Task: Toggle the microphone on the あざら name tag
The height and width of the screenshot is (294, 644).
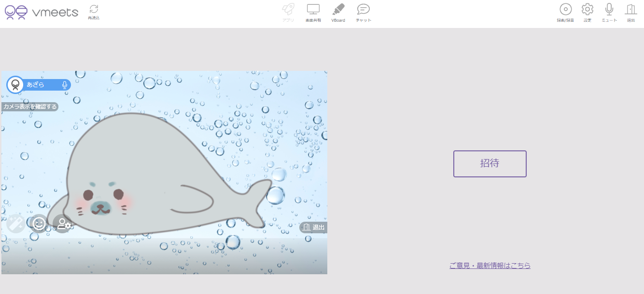Action: (64, 85)
